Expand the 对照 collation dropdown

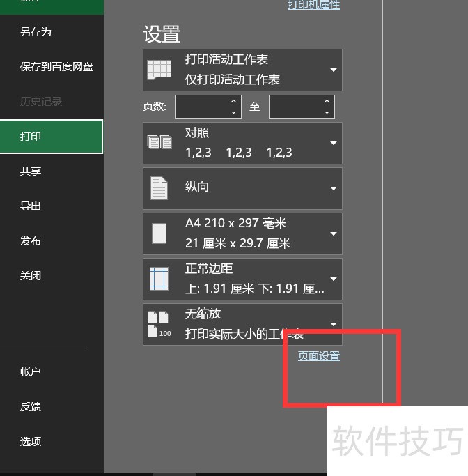tap(242, 143)
